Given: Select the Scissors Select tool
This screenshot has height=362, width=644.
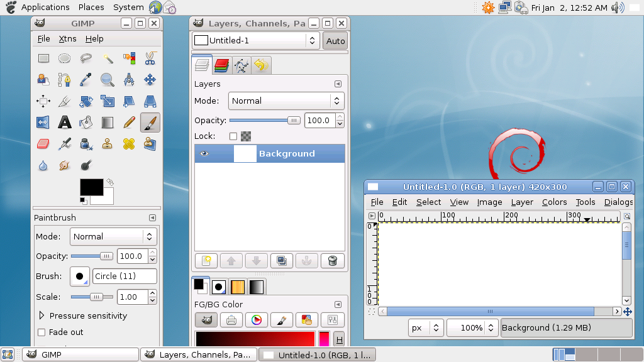Looking at the screenshot, I should point(150,58).
